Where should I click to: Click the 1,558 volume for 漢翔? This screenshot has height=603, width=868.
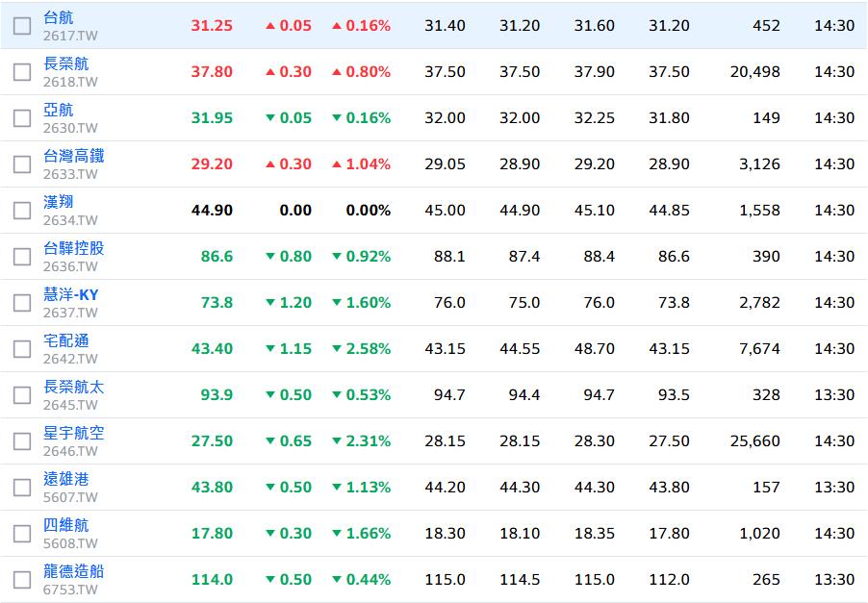(x=759, y=211)
